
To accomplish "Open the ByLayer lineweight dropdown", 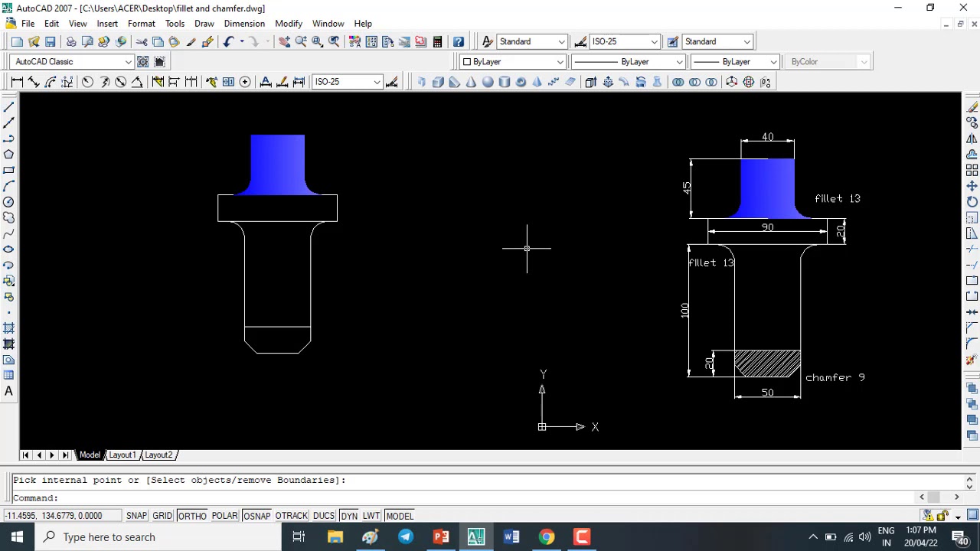I will click(735, 61).
